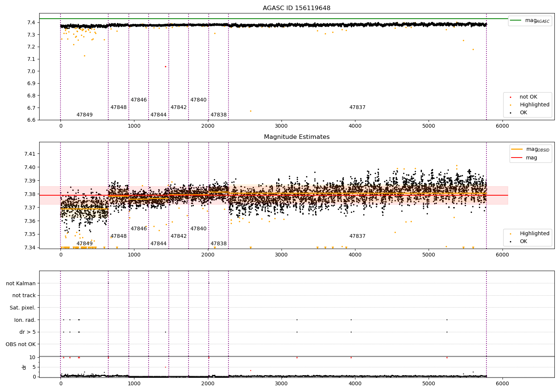
Task: Select the 'Sat. pixel.' row label
Action: [22, 308]
